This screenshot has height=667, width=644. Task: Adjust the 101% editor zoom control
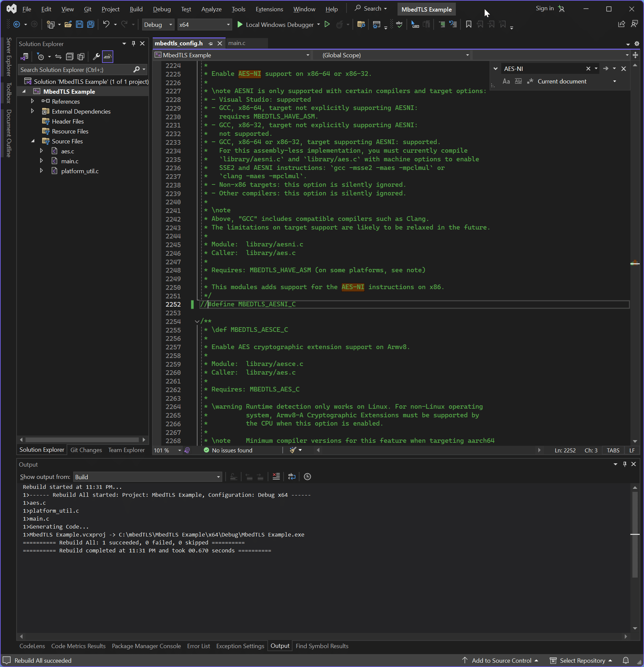tap(167, 450)
